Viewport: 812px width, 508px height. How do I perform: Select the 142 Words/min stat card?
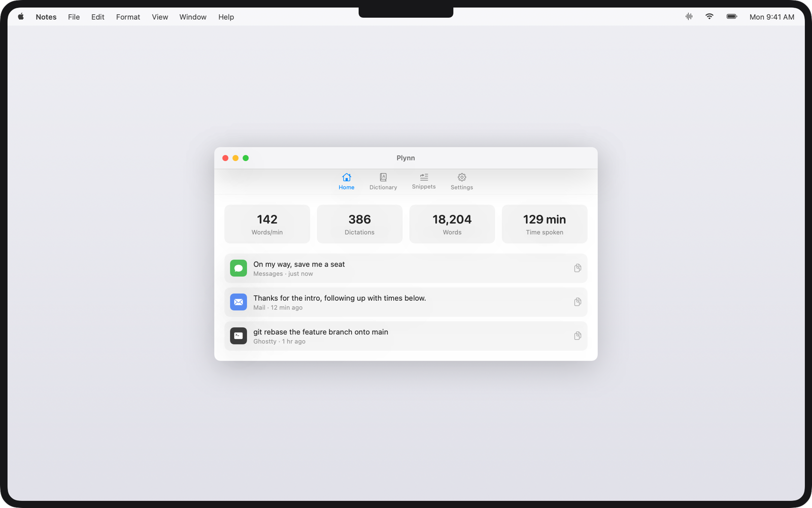267,224
